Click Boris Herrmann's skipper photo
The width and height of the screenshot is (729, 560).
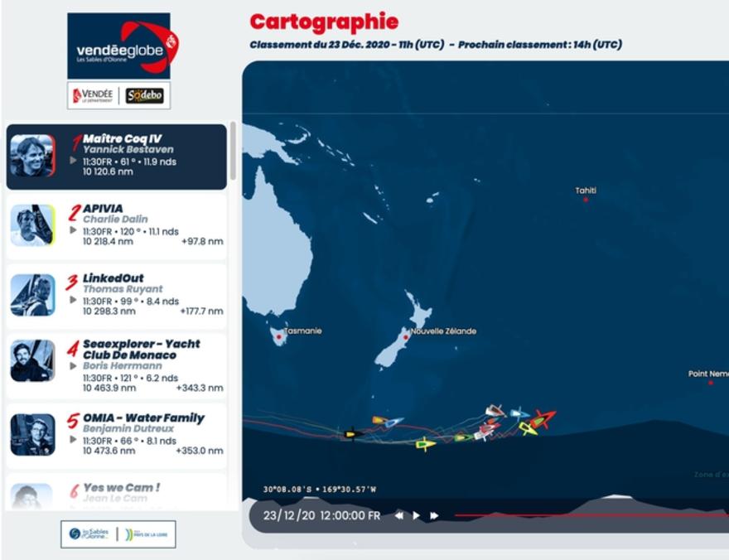point(32,360)
